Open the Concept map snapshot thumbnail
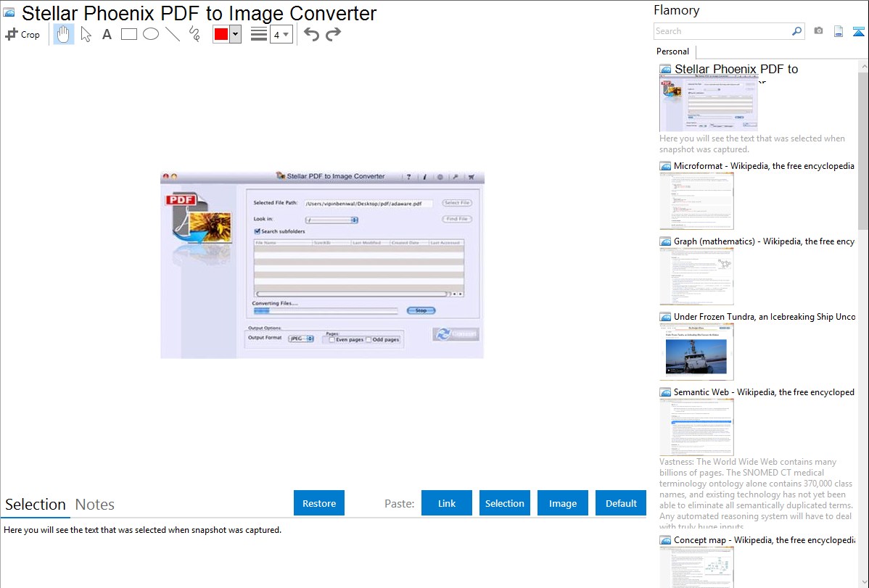 point(696,568)
